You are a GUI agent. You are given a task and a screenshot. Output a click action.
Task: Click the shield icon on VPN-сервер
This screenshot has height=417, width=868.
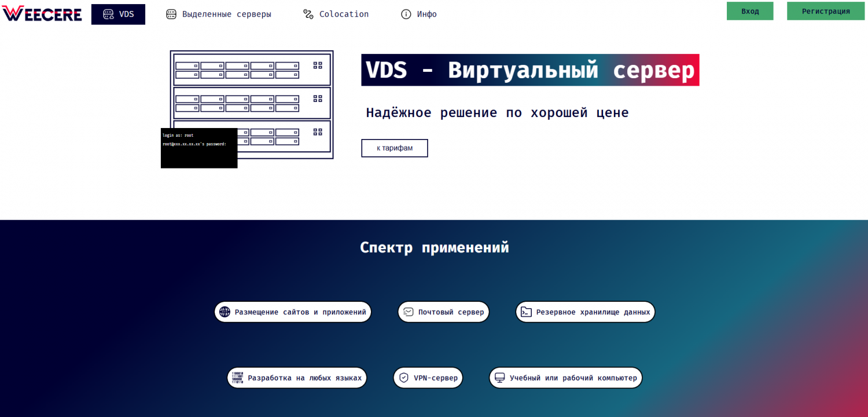click(x=404, y=378)
